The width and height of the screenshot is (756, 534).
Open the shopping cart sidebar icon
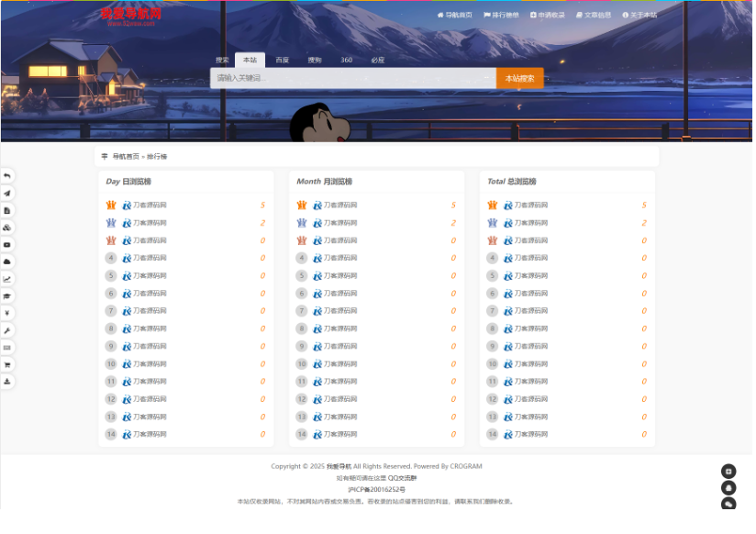(7, 364)
